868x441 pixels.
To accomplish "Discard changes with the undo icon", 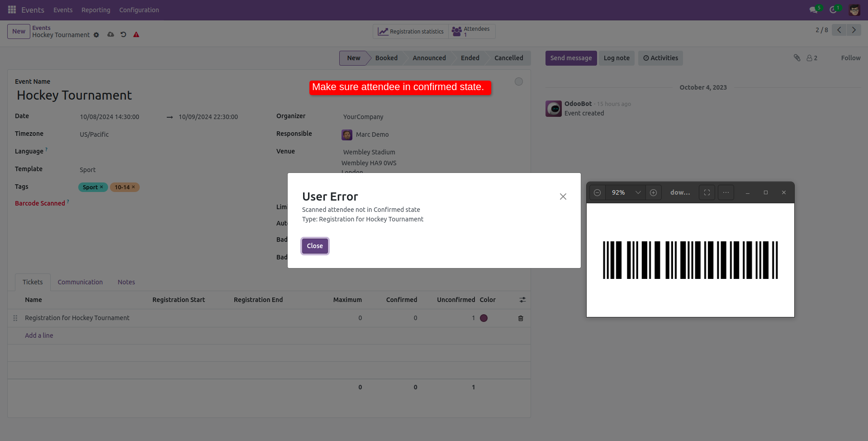I will click(x=123, y=34).
